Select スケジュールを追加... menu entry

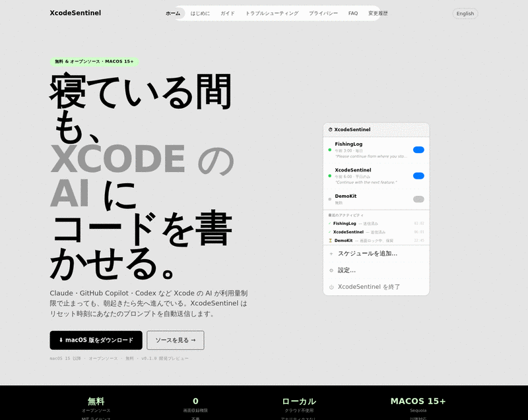click(376, 254)
